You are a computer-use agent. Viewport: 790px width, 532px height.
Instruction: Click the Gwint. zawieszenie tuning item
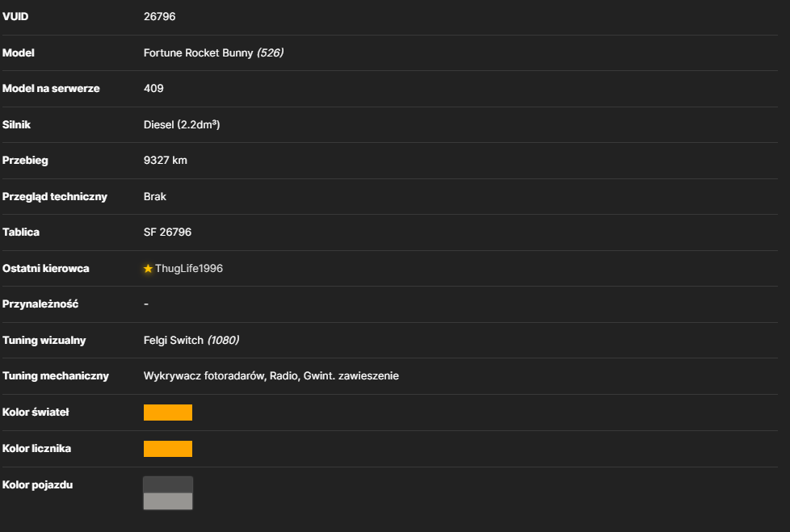[x=351, y=376]
